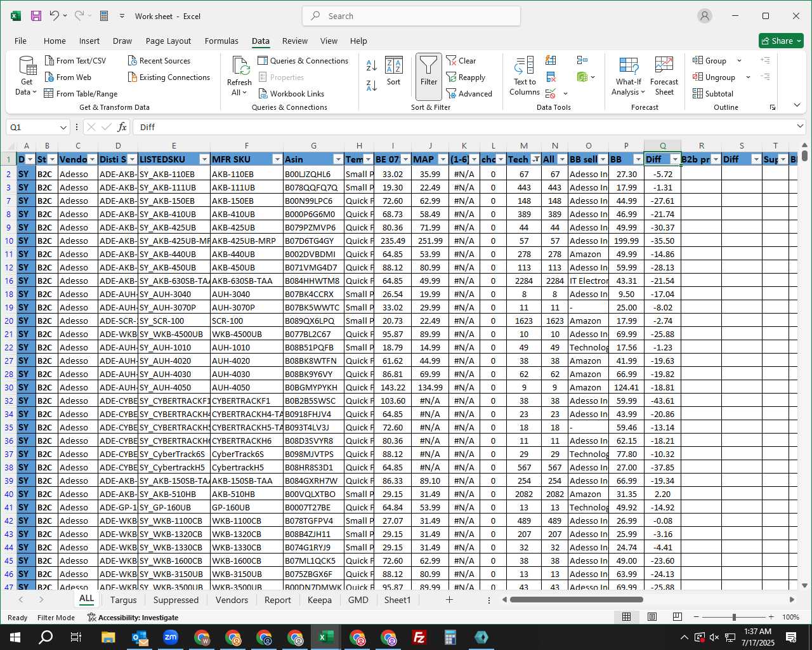Open the Keepa sheet tab
This screenshot has width=812, height=650.
coord(319,600)
